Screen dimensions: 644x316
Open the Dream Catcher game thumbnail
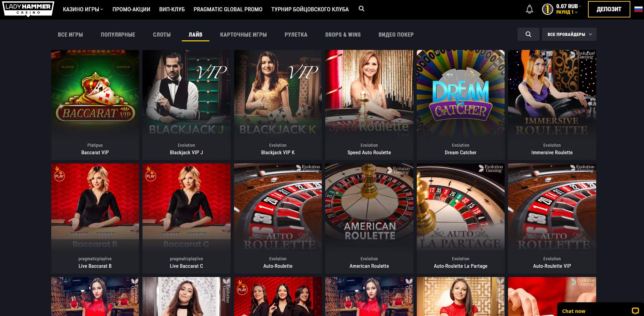tap(461, 105)
